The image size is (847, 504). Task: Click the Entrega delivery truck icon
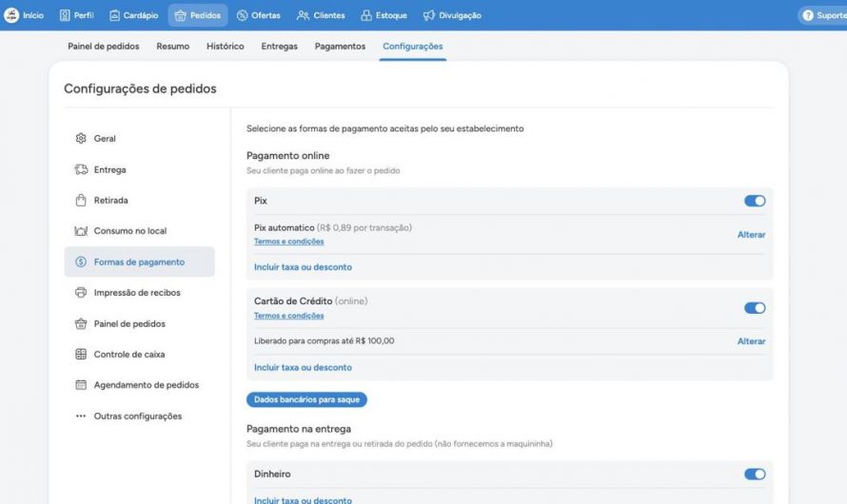coord(81,169)
